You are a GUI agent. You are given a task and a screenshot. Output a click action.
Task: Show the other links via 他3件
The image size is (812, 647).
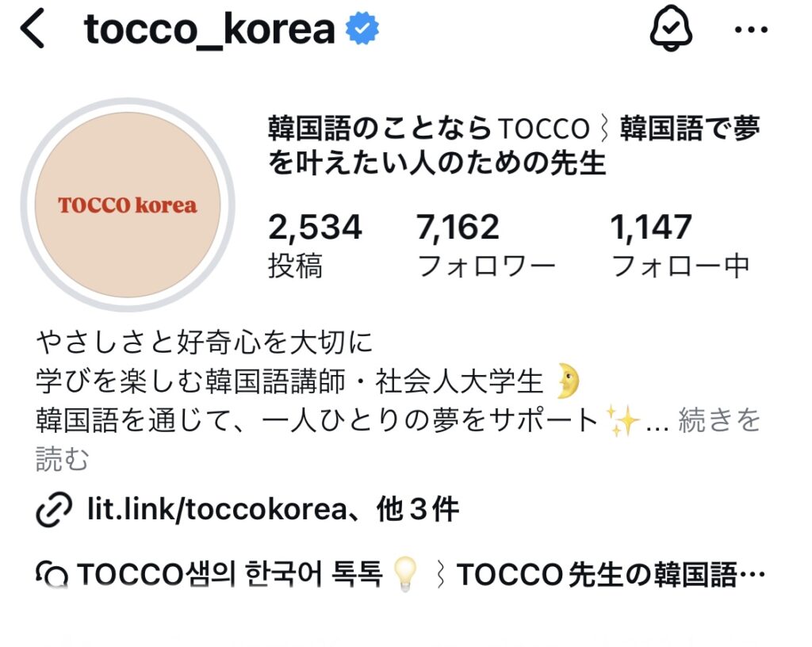point(418,509)
